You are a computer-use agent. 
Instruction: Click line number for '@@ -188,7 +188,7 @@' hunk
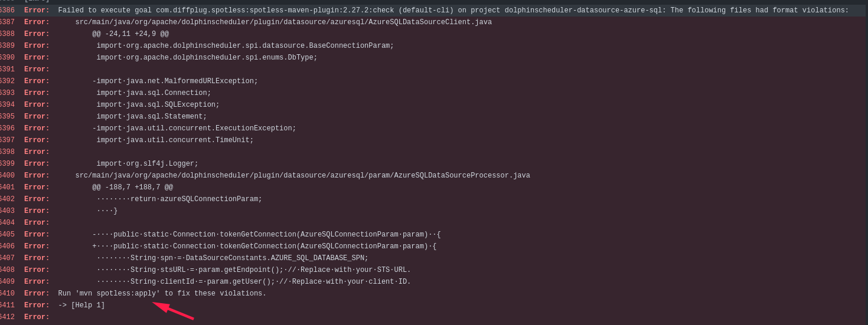(7, 188)
